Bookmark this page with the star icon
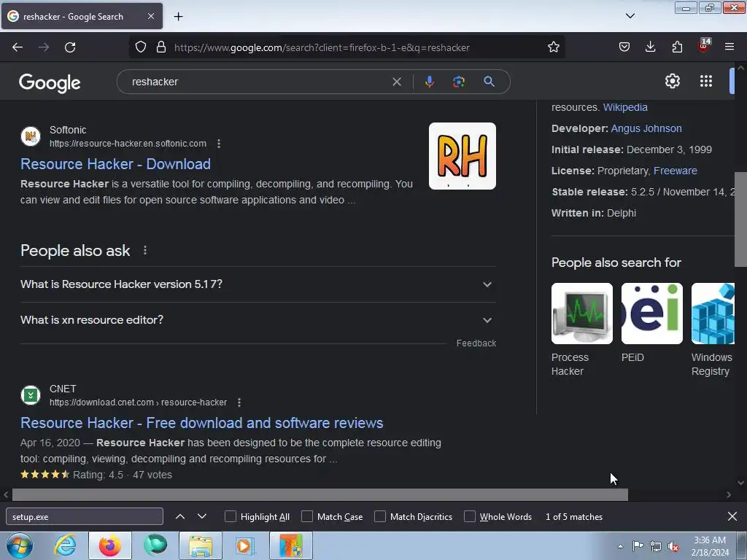The height and width of the screenshot is (560, 747). [x=553, y=47]
